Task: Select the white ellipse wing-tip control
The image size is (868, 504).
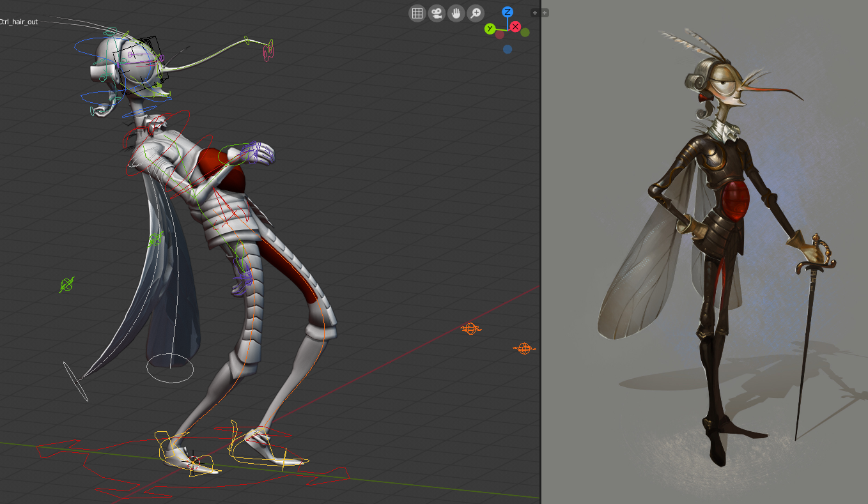Action: click(75, 381)
